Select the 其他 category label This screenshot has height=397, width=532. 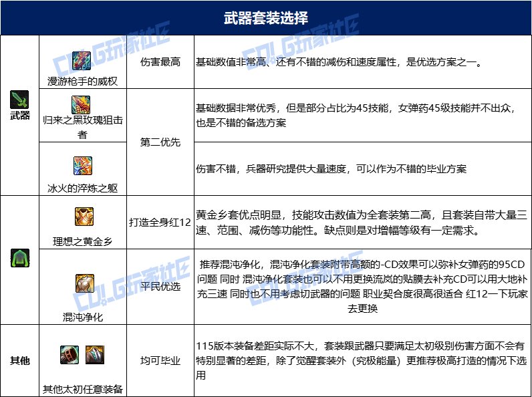[20, 360]
